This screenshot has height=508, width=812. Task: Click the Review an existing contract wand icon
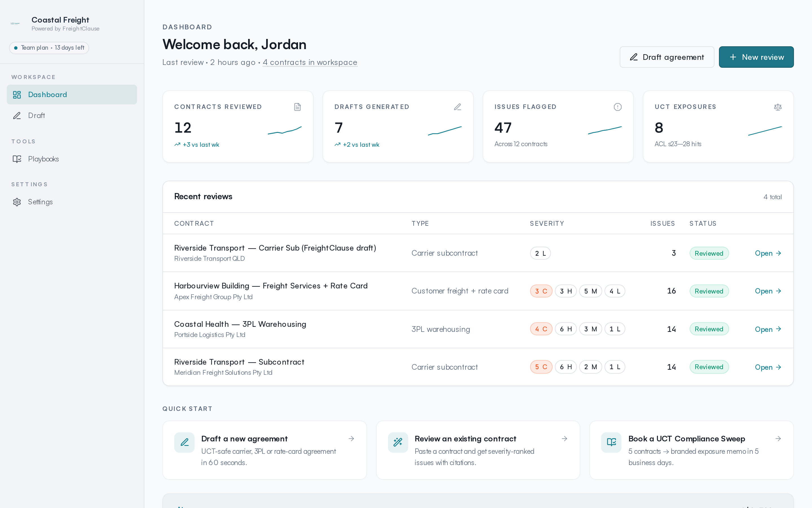coord(398,443)
